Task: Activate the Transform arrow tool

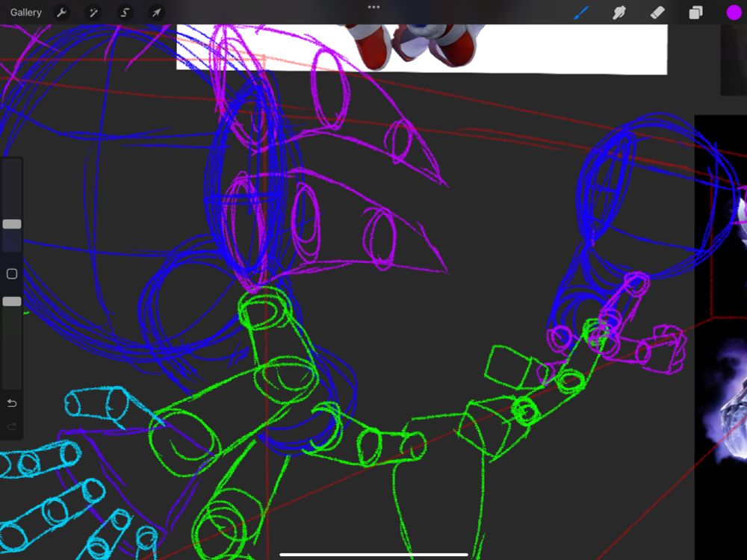Action: coord(156,13)
